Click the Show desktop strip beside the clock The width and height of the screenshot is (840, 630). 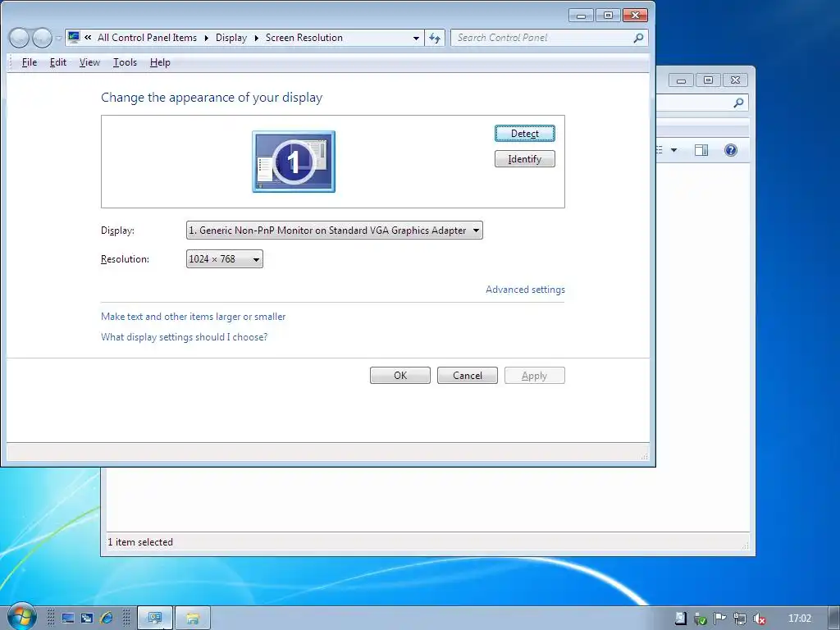[x=833, y=619]
